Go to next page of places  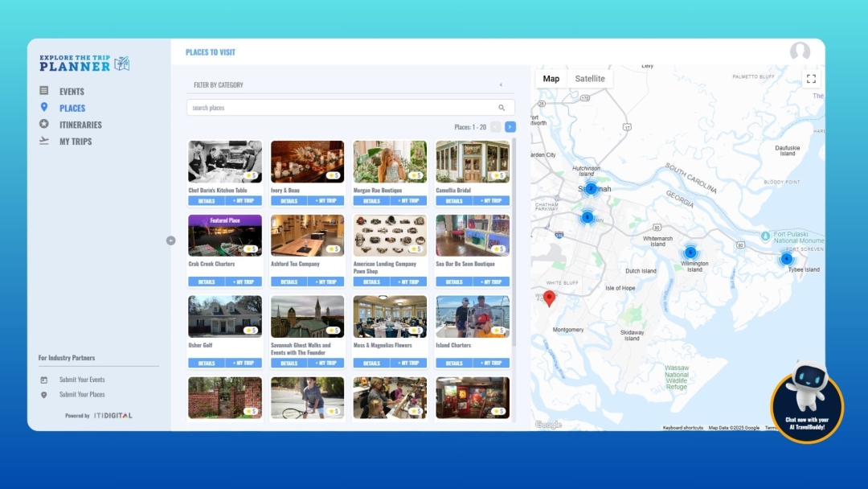pos(510,127)
